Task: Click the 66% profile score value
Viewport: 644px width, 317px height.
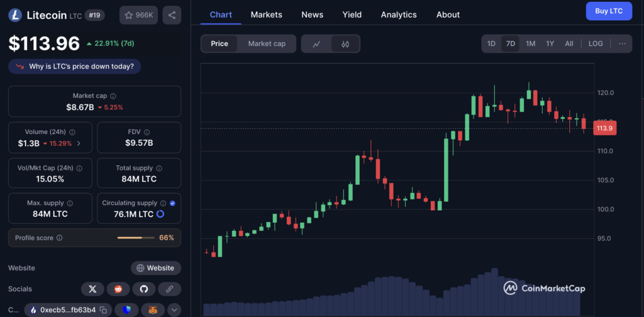Action: tap(167, 238)
